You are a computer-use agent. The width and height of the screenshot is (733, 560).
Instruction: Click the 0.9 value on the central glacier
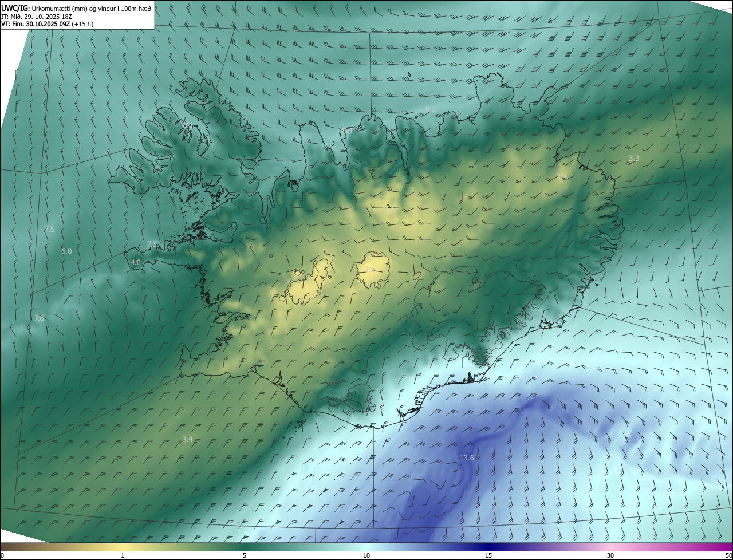coord(369,269)
